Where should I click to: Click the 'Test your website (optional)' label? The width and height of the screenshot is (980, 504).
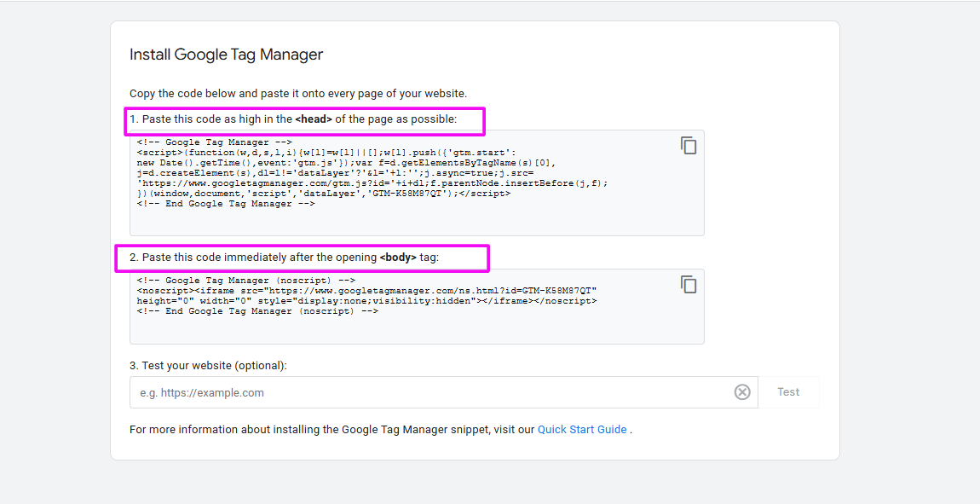tap(208, 366)
